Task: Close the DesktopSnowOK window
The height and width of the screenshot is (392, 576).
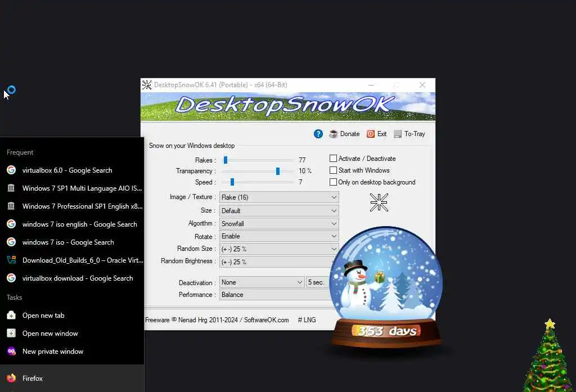Action: (422, 85)
